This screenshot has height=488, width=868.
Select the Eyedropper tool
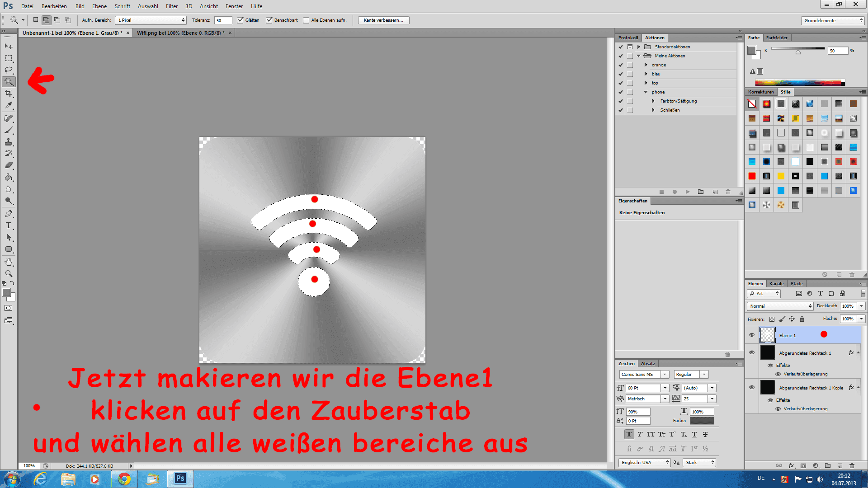coord(9,105)
